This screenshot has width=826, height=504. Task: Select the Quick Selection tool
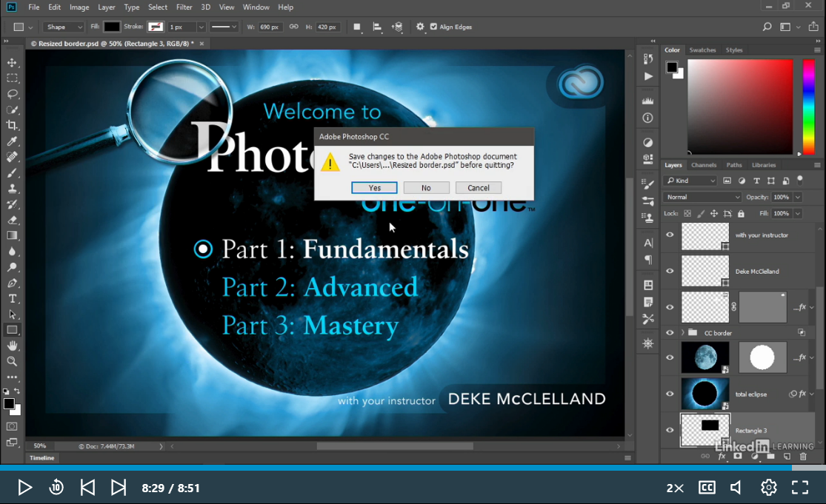[12, 110]
